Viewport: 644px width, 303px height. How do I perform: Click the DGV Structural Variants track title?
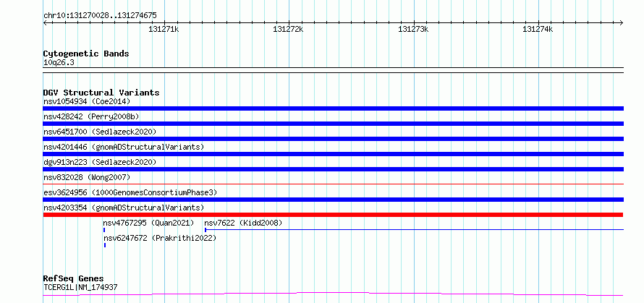(x=101, y=93)
